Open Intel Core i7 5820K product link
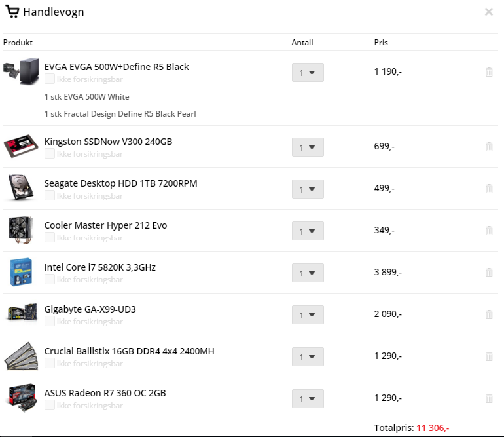The image size is (504, 437). point(100,267)
